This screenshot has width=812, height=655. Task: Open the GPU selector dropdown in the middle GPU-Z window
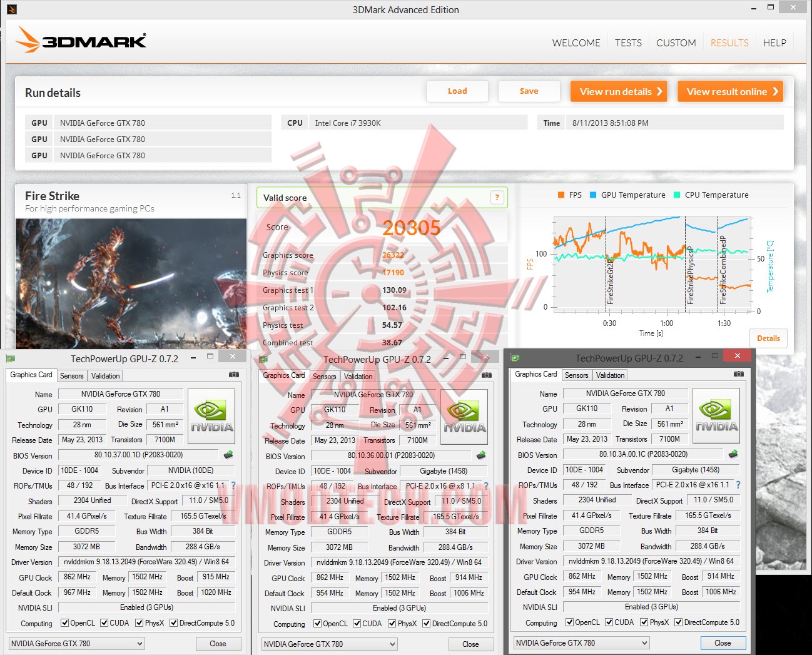330,644
